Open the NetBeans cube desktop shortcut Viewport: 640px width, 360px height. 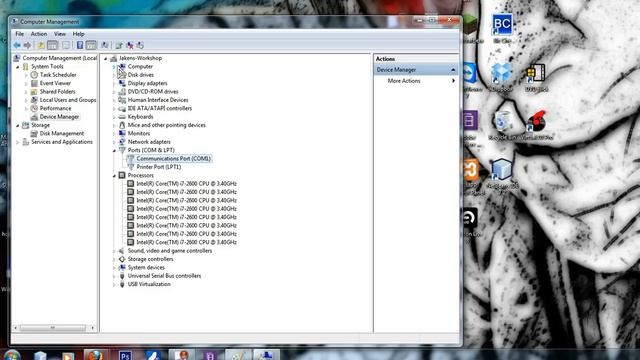[x=502, y=170]
